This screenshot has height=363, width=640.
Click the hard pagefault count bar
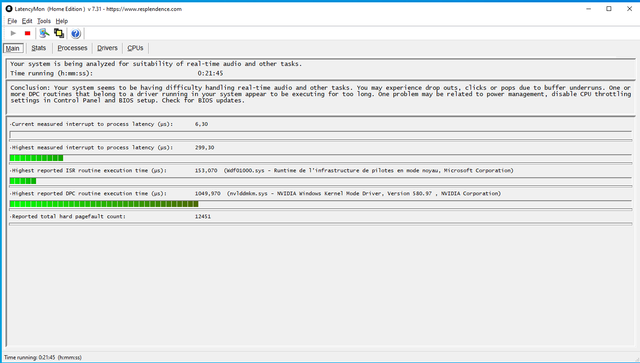[x=320, y=224]
